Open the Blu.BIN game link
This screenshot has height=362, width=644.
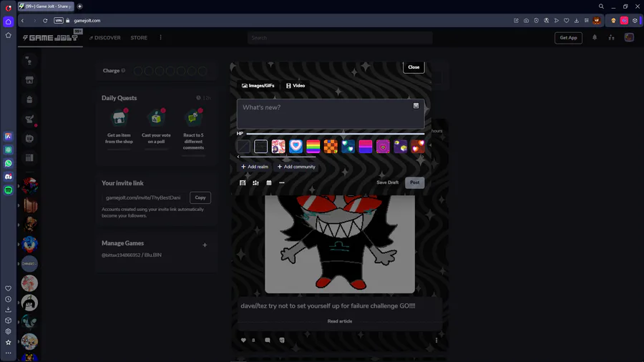tap(132, 255)
